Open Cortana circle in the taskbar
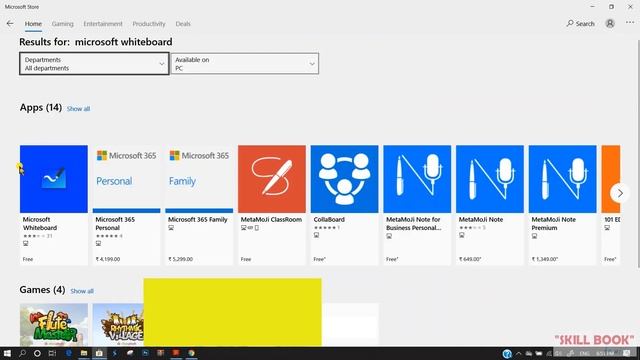 click(x=37, y=353)
